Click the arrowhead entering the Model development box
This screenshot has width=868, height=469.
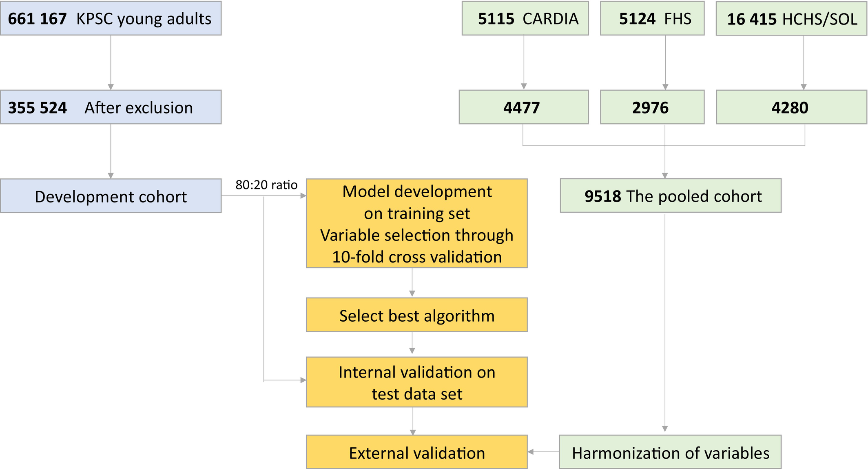[303, 196]
